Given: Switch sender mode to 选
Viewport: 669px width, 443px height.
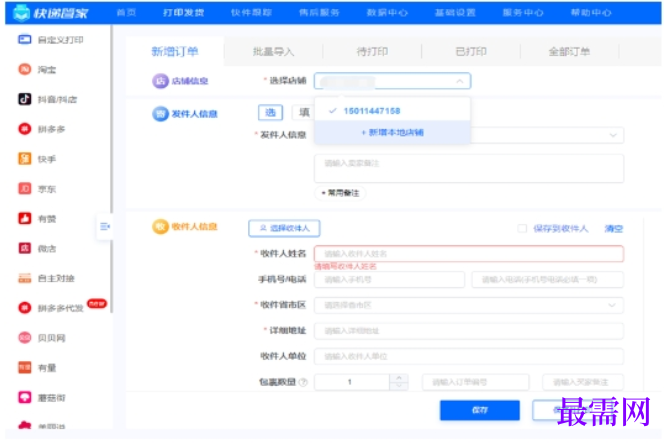Looking at the screenshot, I should click(271, 113).
